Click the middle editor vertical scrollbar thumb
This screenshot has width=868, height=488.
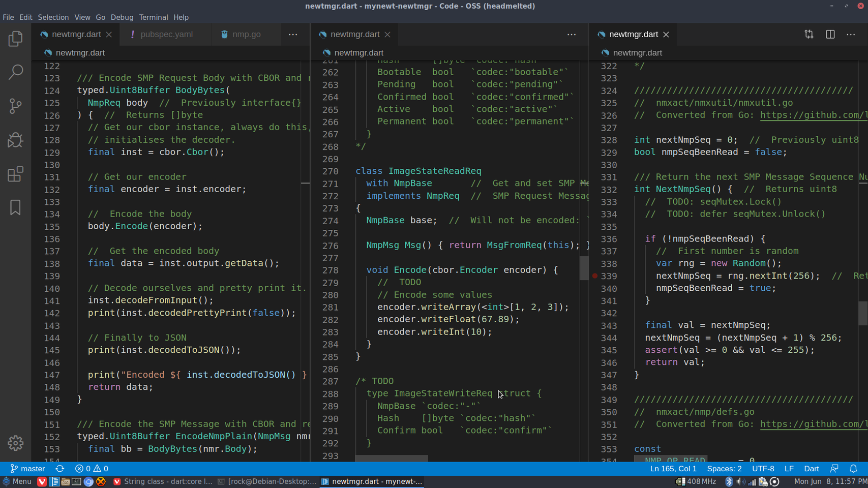pyautogui.click(x=584, y=268)
